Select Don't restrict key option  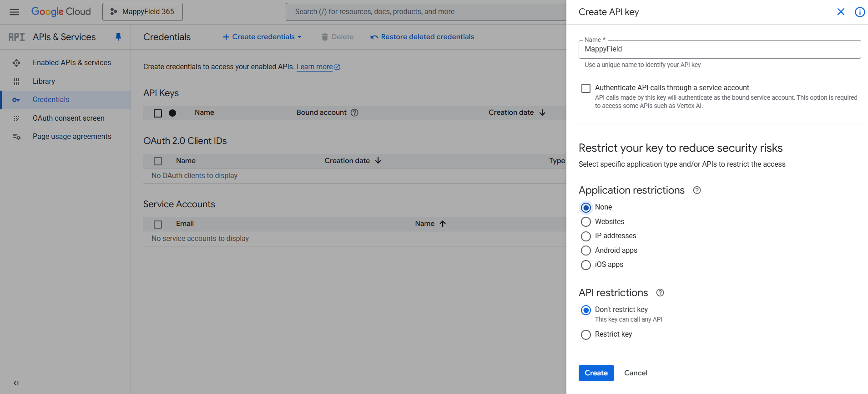(x=586, y=310)
